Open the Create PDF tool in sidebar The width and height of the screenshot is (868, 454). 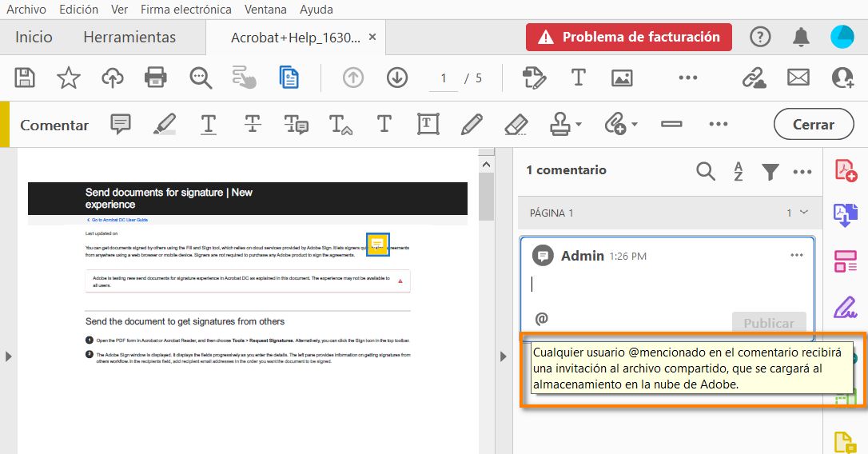846,170
